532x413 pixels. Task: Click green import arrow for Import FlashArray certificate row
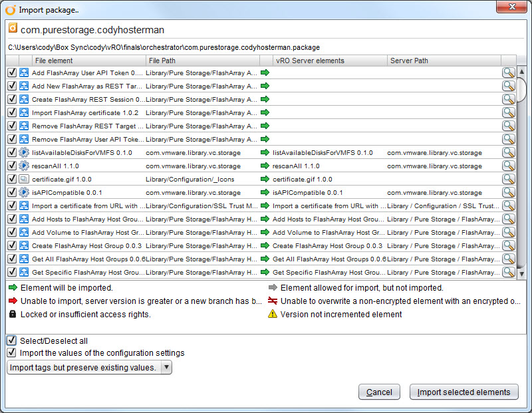pos(265,112)
